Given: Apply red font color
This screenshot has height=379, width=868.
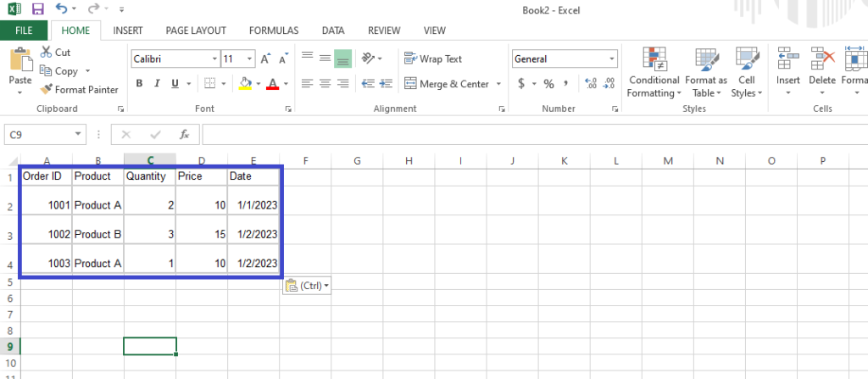Looking at the screenshot, I should pos(272,84).
